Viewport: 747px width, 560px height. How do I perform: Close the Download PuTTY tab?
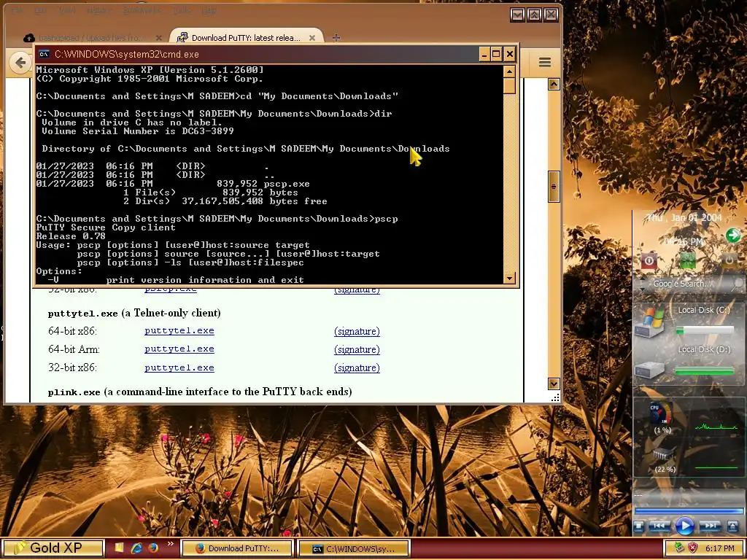coord(312,38)
